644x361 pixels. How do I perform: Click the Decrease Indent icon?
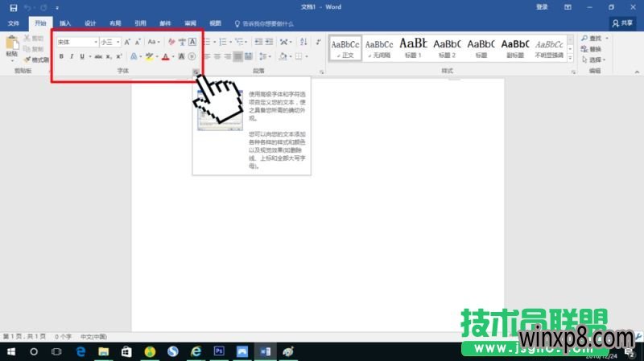[x=258, y=42]
